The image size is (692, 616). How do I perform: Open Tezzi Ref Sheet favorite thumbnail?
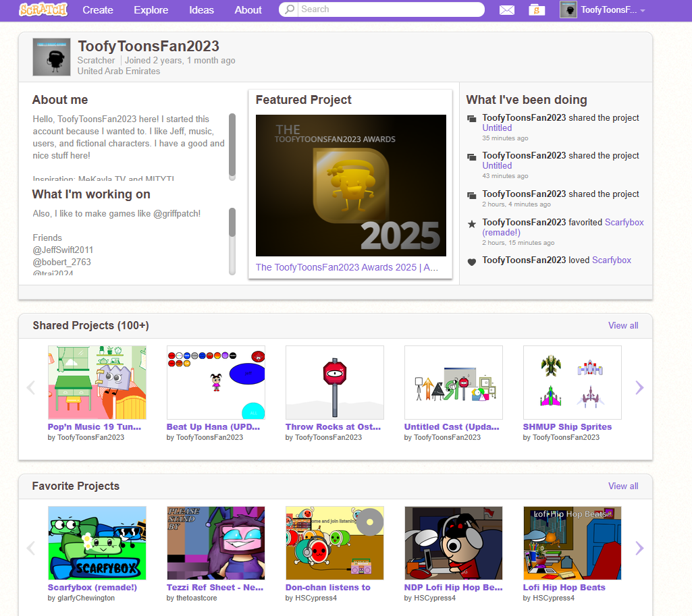pos(216,543)
